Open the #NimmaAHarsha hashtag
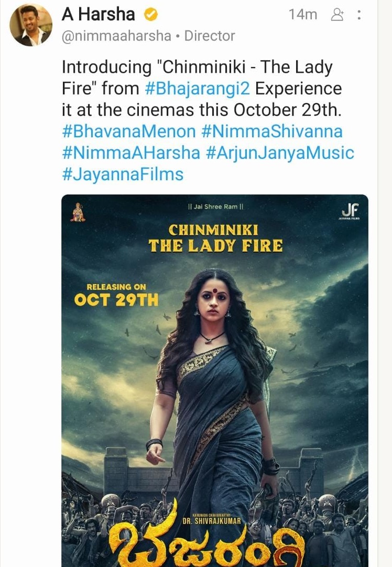Screen dimensions: 392x567 point(131,152)
